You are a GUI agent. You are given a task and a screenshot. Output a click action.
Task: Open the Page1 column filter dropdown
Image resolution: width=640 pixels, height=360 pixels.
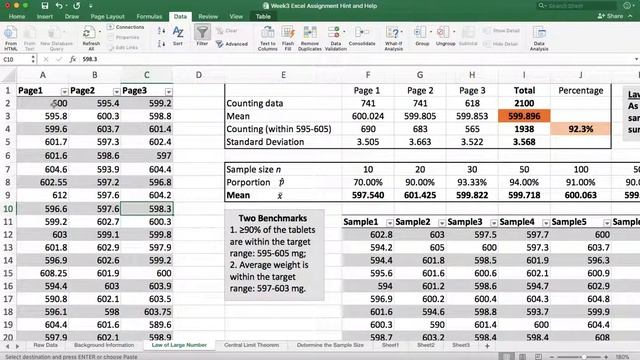pos(64,91)
